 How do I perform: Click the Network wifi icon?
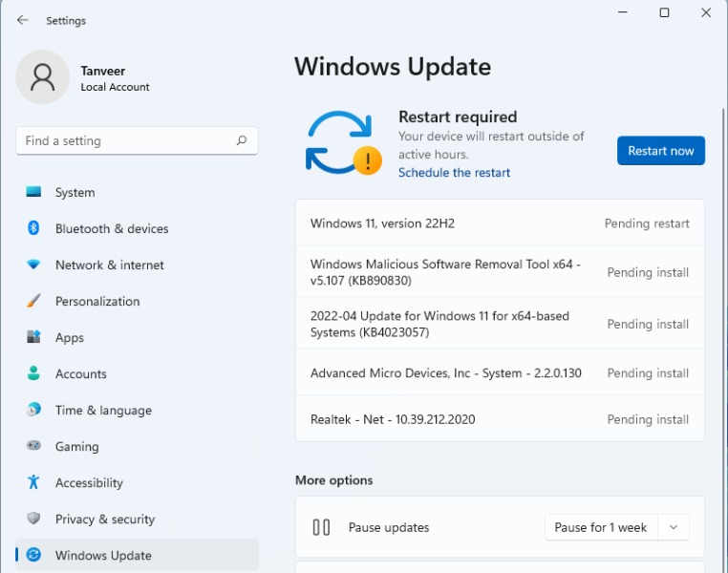tap(33, 265)
